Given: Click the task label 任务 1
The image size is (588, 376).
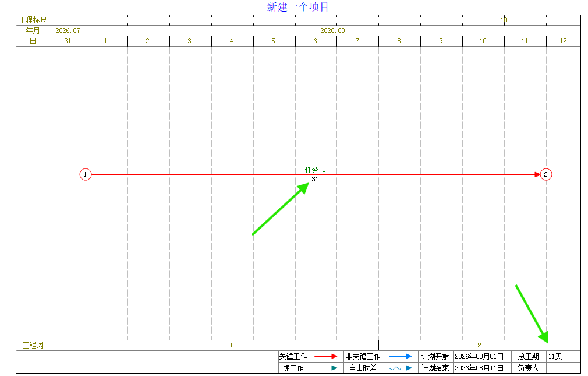Looking at the screenshot, I should coord(315,170).
